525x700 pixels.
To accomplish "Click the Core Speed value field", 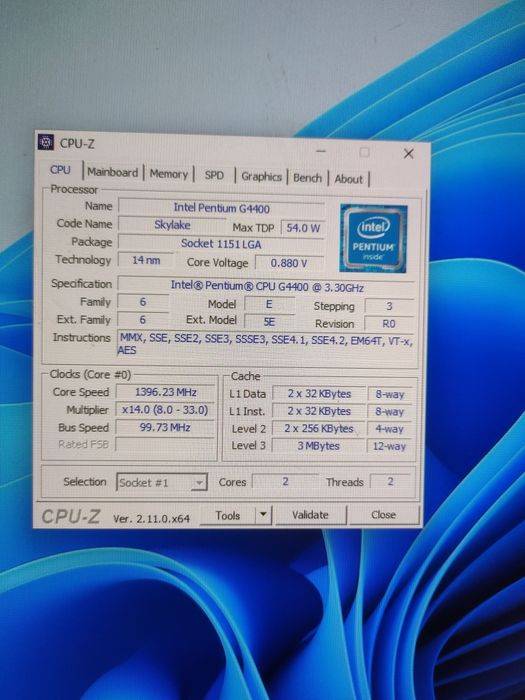I will tap(166, 392).
